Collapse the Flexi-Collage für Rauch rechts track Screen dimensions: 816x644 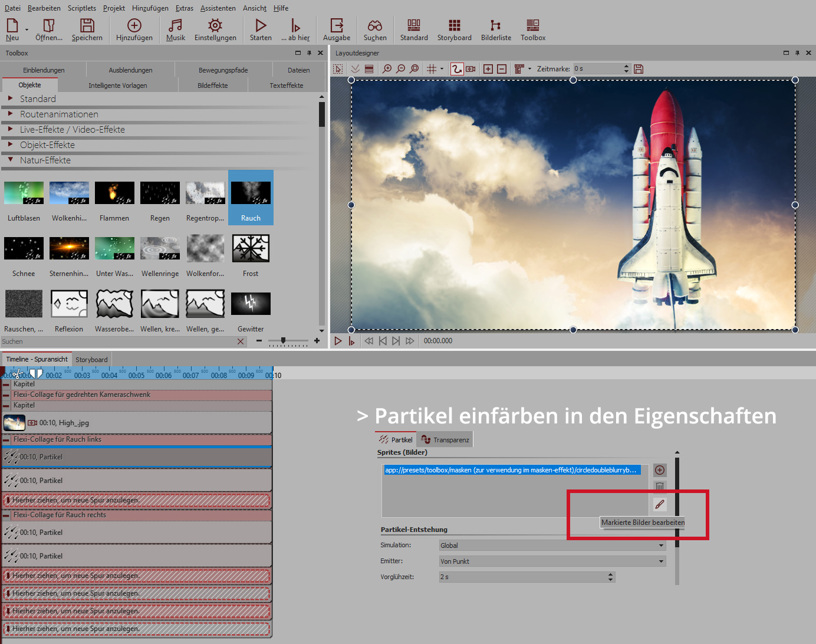6,515
